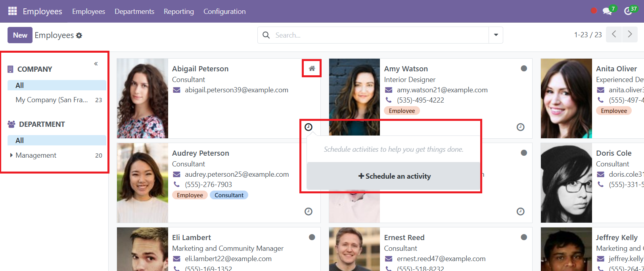The width and height of the screenshot is (644, 271).
Task: Open Audrey Peterson's photo thumbnail
Action: 142,183
